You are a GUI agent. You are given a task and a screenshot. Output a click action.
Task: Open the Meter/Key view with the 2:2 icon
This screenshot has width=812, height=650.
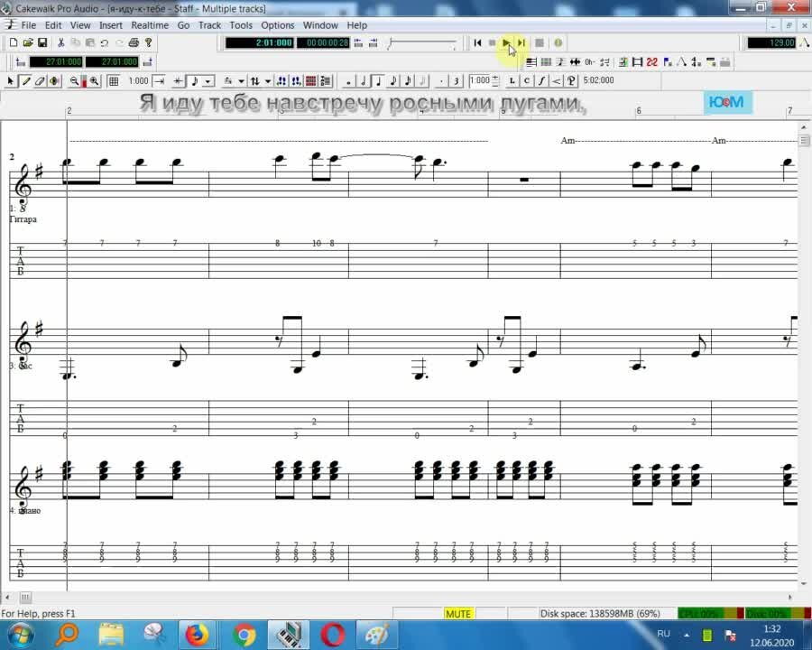pos(652,62)
